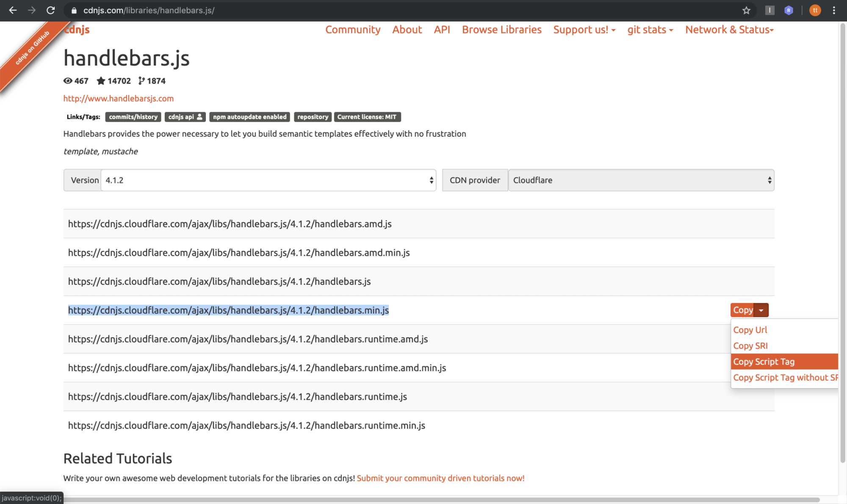Select Copy SRI from the menu
This screenshot has width=847, height=504.
(750, 346)
